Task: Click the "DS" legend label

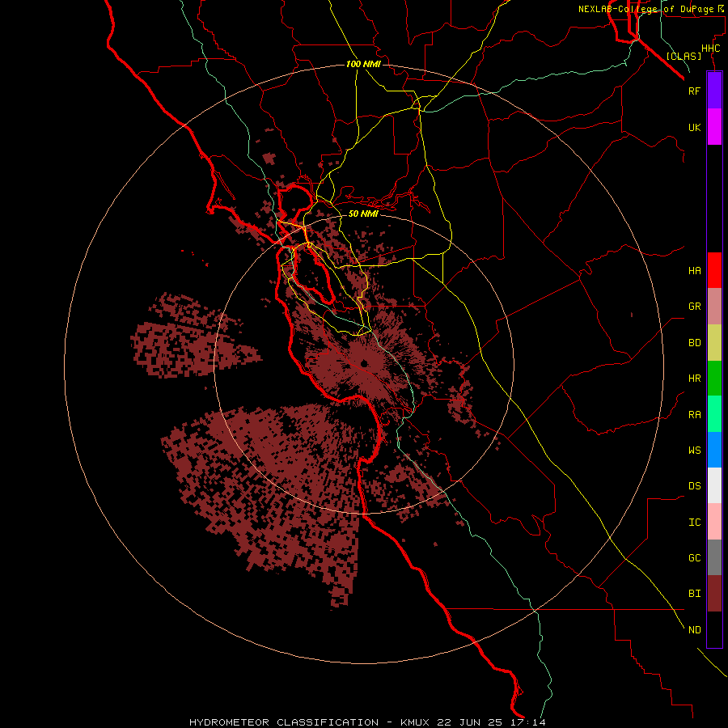Action: (694, 485)
